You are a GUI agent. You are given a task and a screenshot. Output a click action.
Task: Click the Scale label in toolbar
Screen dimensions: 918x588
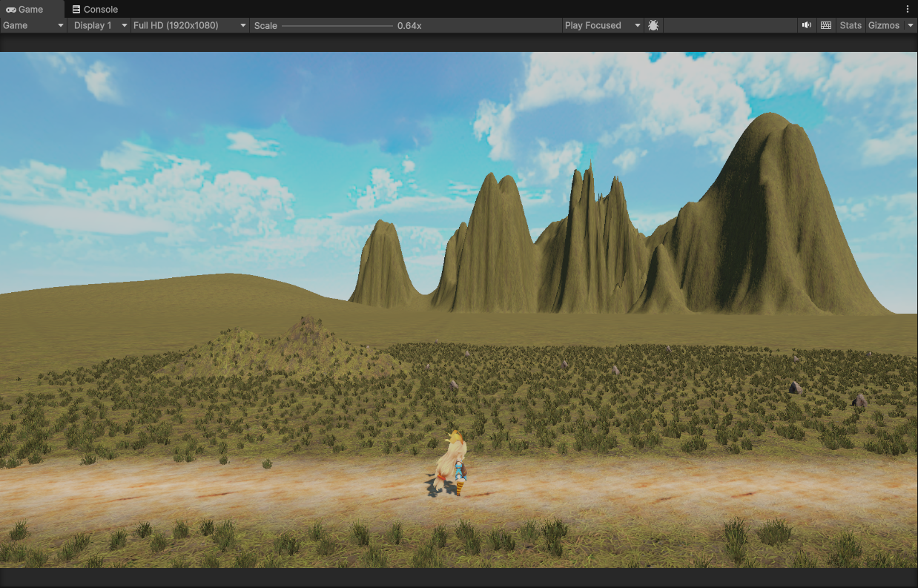(265, 25)
